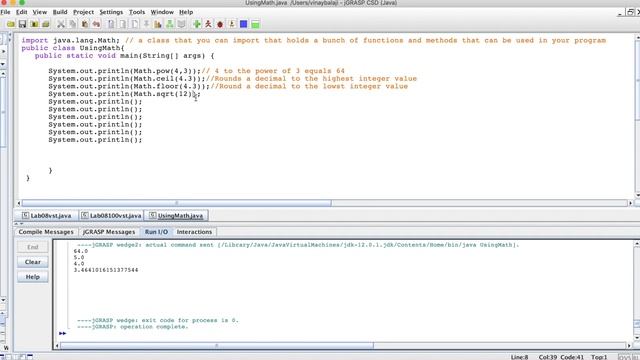Click the Copy icon in toolbar
Screen dimensions: 640x360
click(73, 24)
